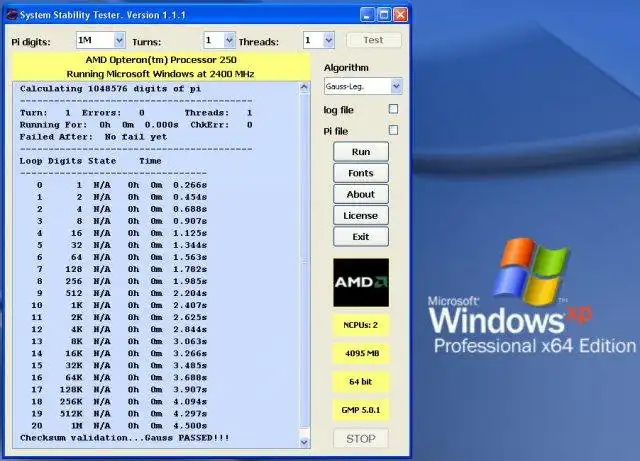Open the Turns dropdown
Screen dimensions: 640x461
click(229, 40)
